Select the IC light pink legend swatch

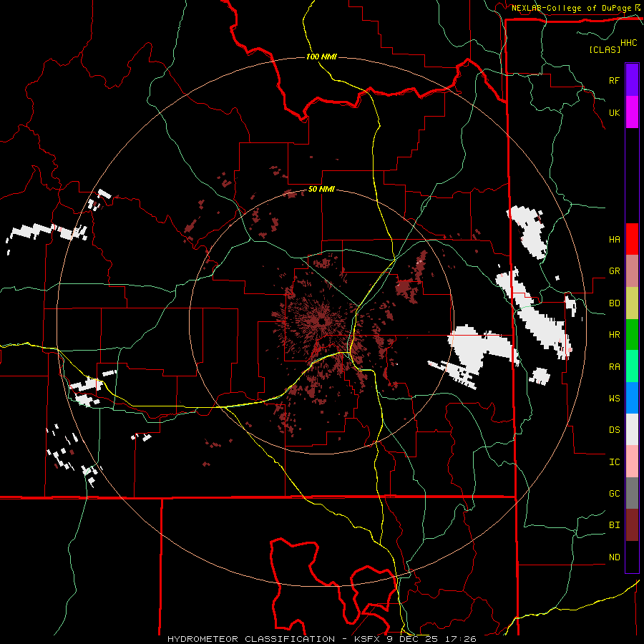(632, 462)
